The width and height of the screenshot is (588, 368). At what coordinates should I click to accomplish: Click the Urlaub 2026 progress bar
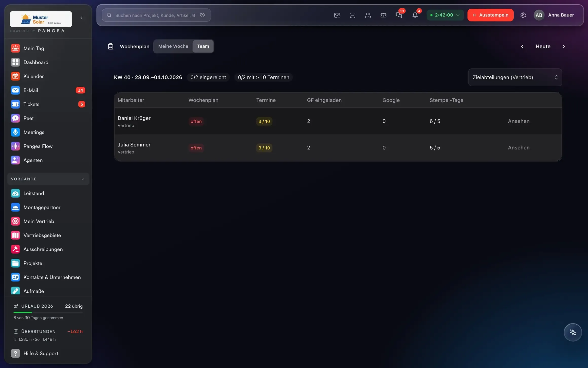click(x=48, y=312)
